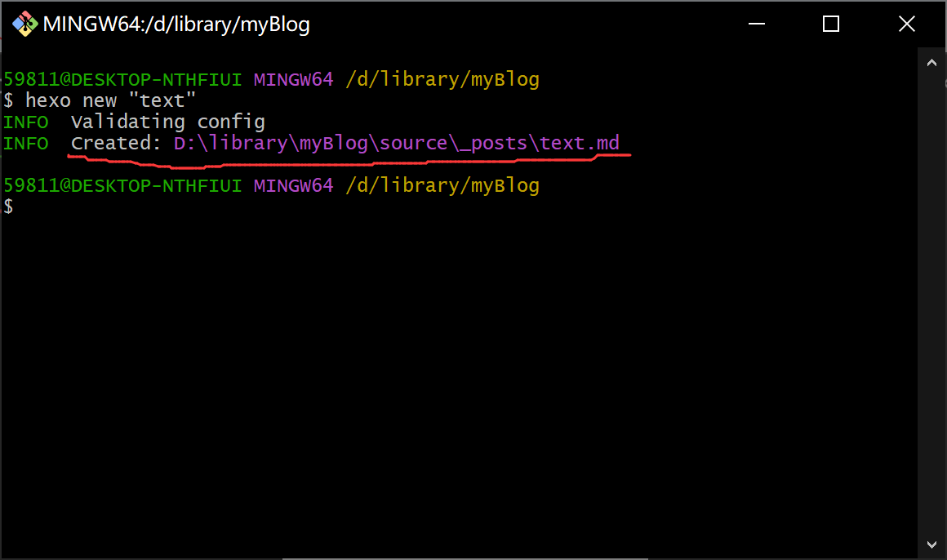Click the first 59811@DESKTOP-NTHFIUI prompt text

[122, 80]
